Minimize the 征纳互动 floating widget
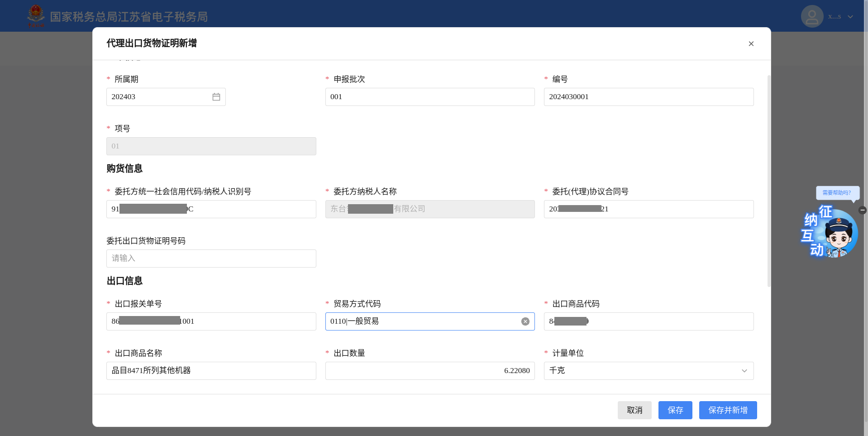The height and width of the screenshot is (436, 868). 862,210
